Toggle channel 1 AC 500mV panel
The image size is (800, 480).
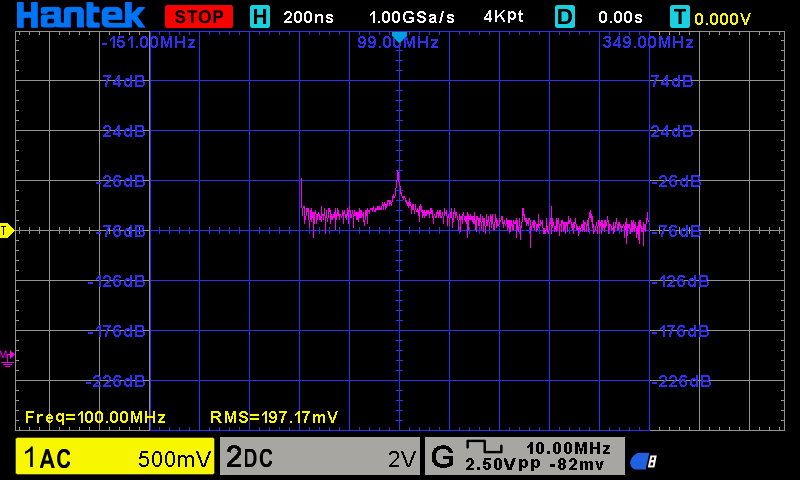coord(115,458)
